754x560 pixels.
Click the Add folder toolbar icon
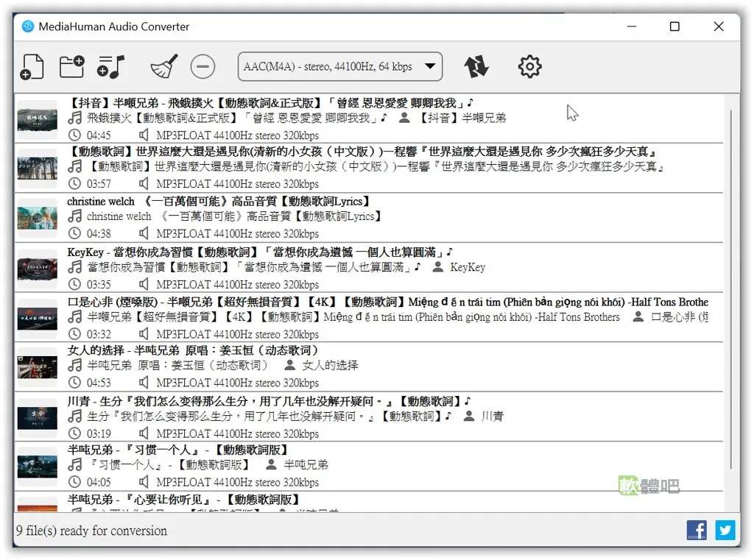click(x=71, y=66)
